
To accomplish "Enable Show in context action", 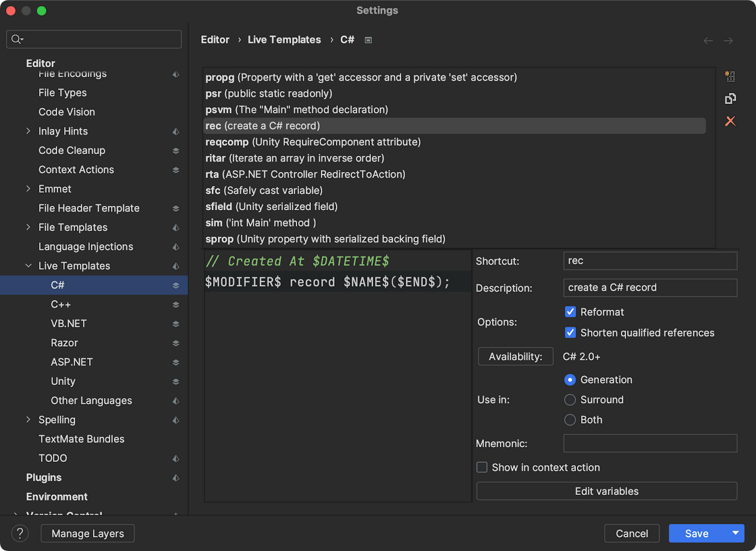I will tap(482, 468).
